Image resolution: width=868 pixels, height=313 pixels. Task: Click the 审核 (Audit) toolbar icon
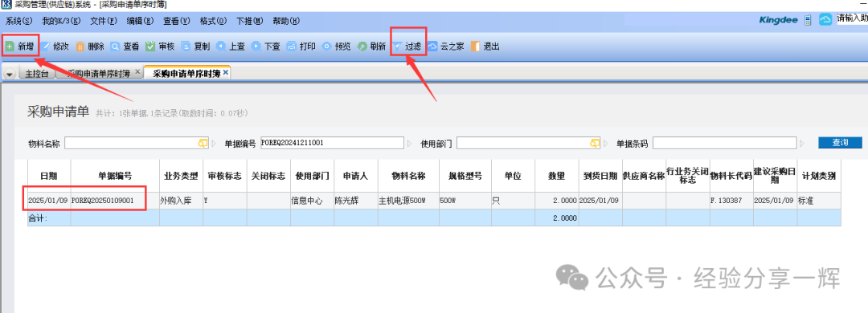(x=150, y=47)
